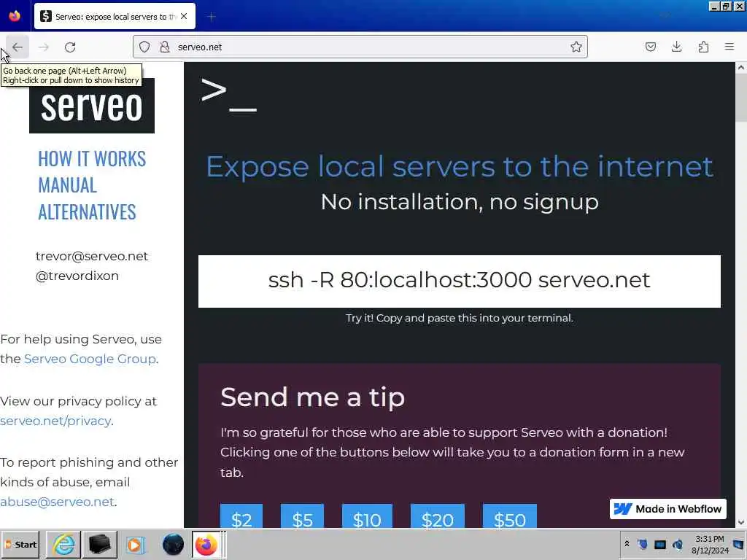The image size is (747, 560).
Task: Choose the $5 tip button
Action: (303, 517)
